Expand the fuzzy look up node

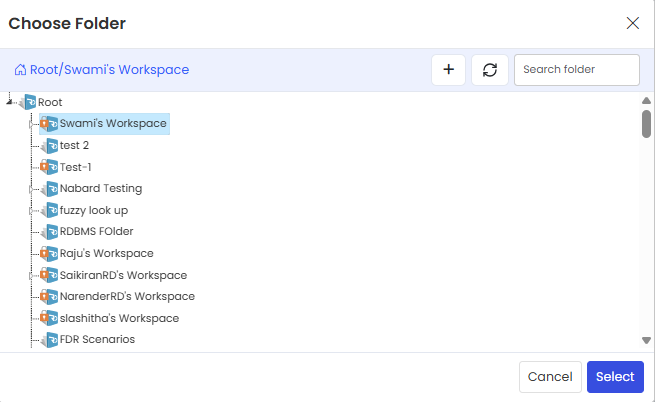point(31,211)
